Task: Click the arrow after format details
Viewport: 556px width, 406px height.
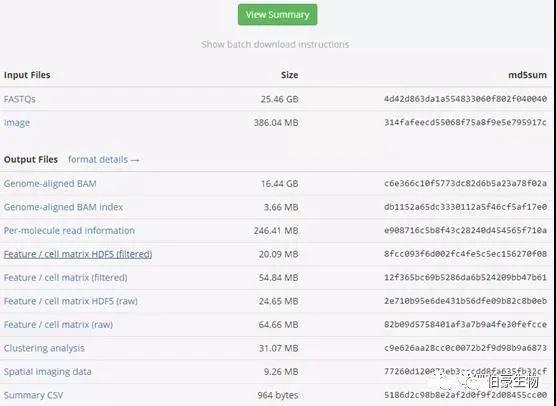Action: tap(135, 160)
